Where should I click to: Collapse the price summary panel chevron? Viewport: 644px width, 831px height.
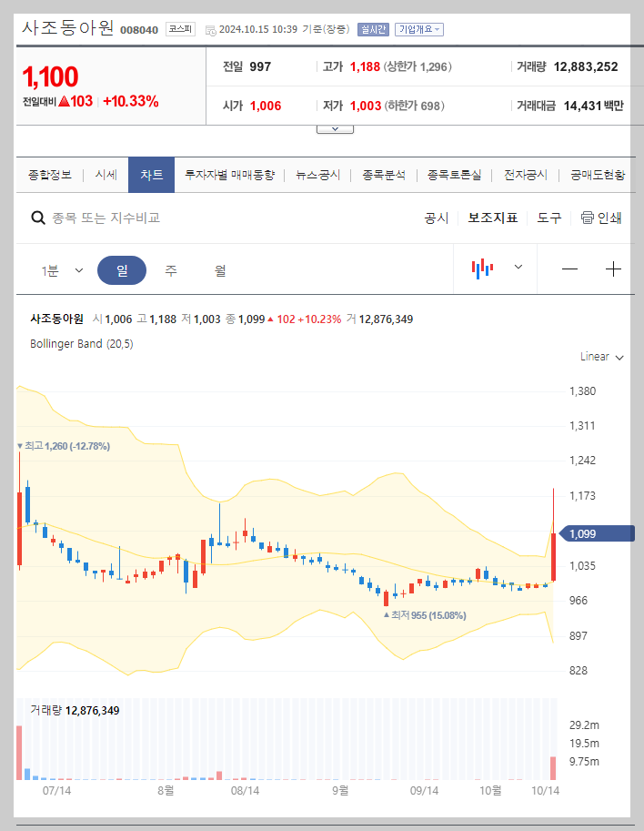click(335, 127)
